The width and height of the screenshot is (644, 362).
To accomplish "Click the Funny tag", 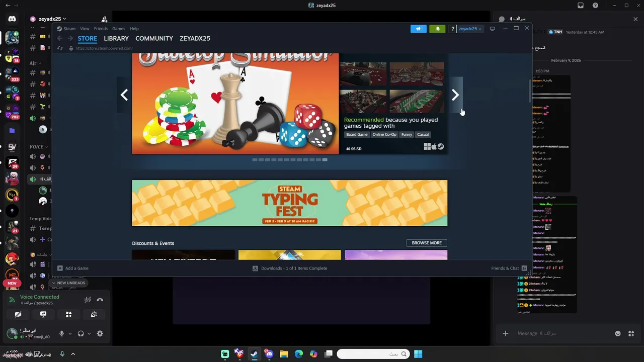I will click(x=407, y=134).
